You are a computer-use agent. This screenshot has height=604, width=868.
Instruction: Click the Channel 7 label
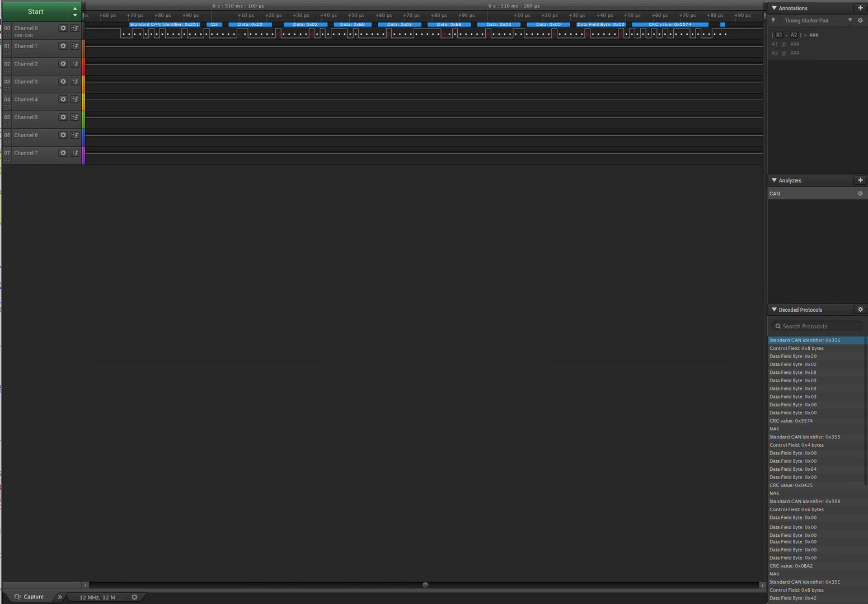(26, 153)
